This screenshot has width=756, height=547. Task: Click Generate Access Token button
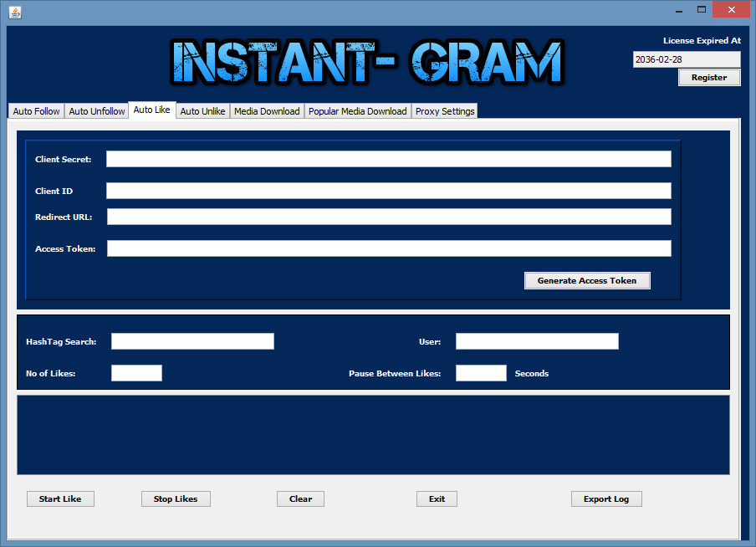click(x=587, y=281)
